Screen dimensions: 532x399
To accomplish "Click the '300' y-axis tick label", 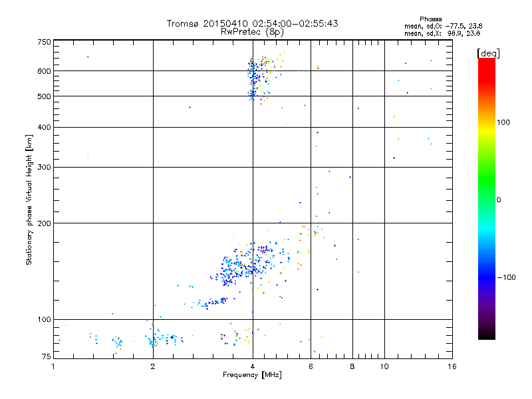I will (x=44, y=168).
